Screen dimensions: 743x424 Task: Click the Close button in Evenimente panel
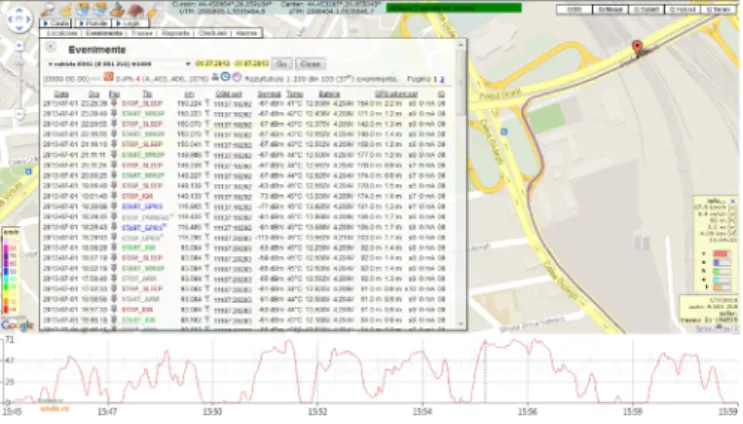(x=310, y=64)
